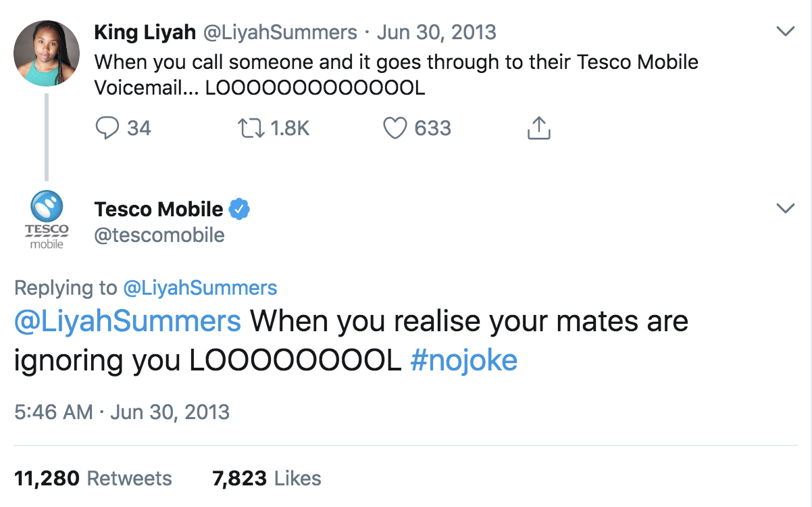Click the @tescomobile handle
Screen dimensions: 812x507
pyautogui.click(x=159, y=235)
